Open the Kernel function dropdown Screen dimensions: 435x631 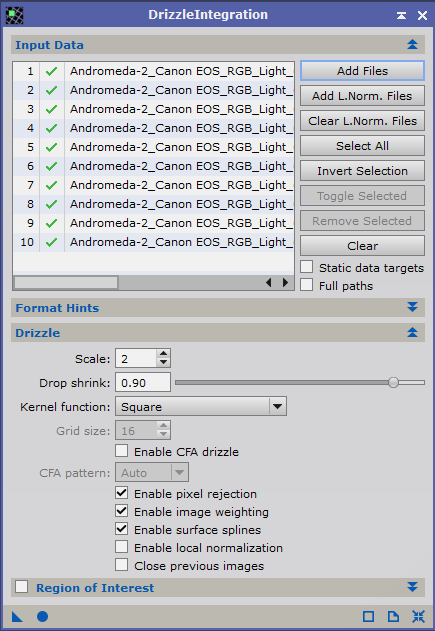point(201,406)
